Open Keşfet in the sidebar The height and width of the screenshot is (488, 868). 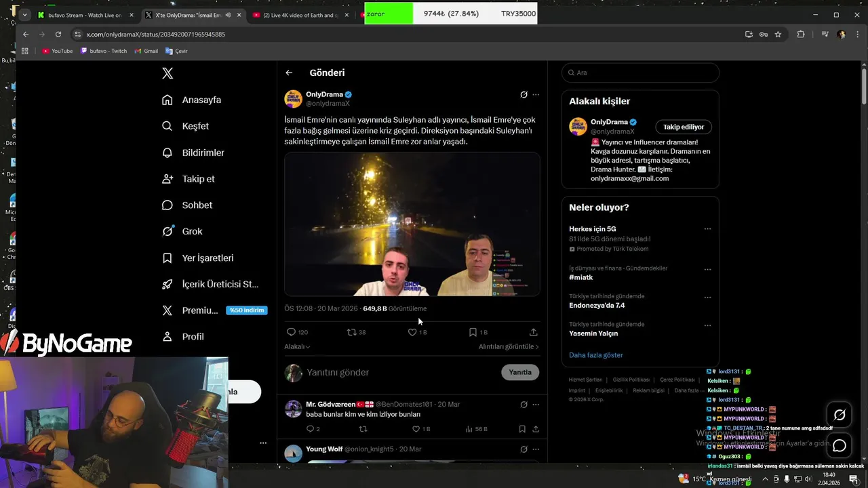pos(185,126)
